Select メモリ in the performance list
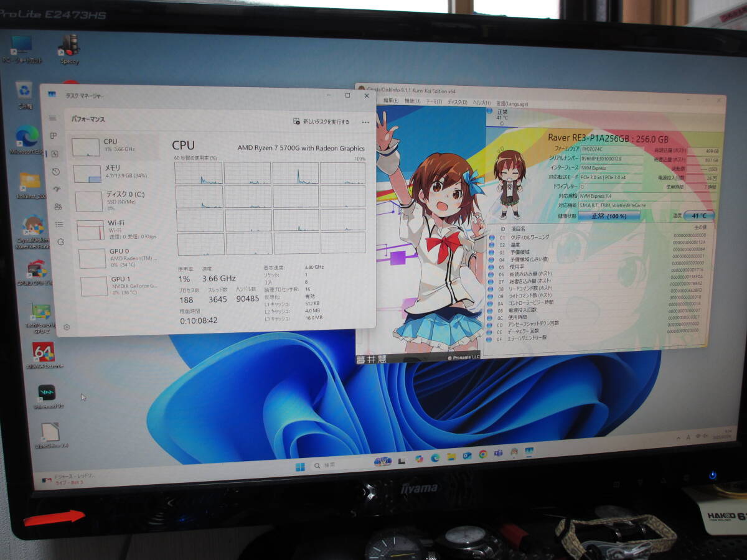747x560 pixels. point(116,173)
